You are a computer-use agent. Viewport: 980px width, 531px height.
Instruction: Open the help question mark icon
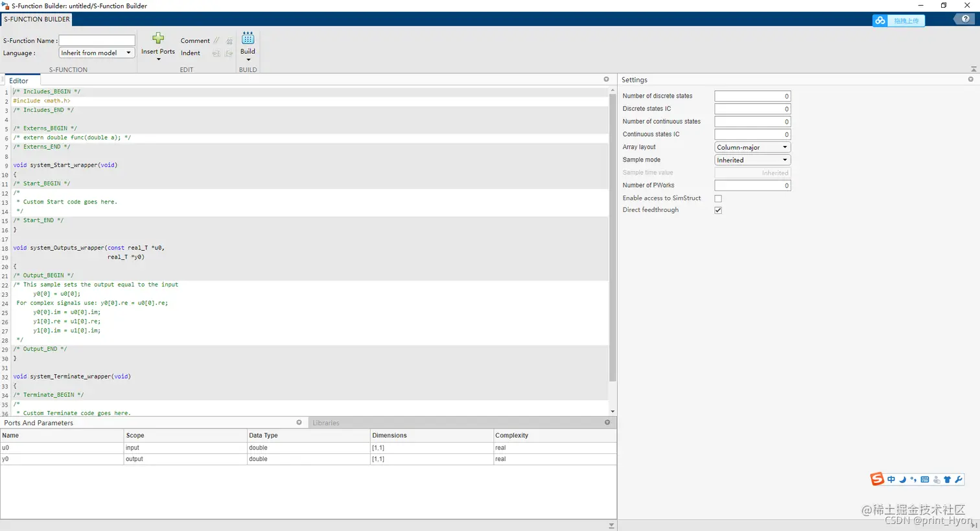pyautogui.click(x=965, y=19)
